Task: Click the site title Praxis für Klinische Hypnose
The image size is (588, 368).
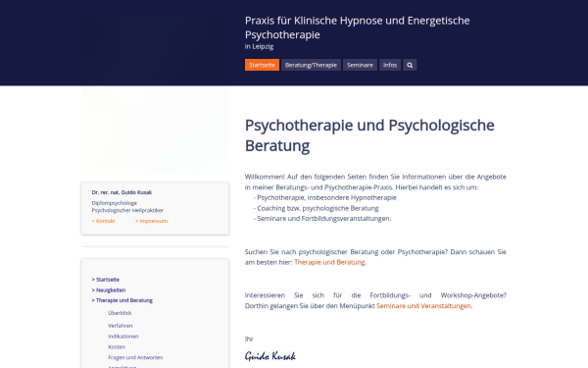Action: (x=357, y=27)
